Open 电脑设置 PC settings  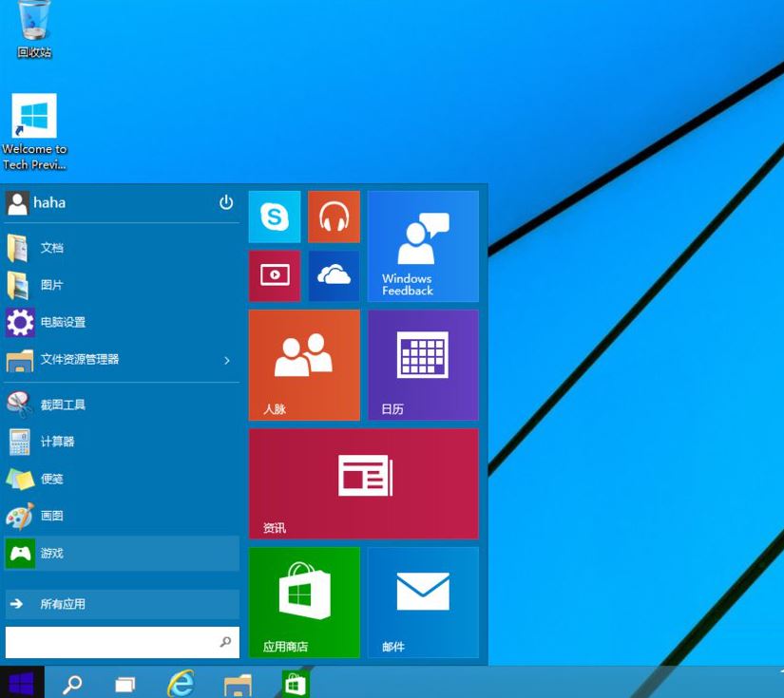(63, 323)
